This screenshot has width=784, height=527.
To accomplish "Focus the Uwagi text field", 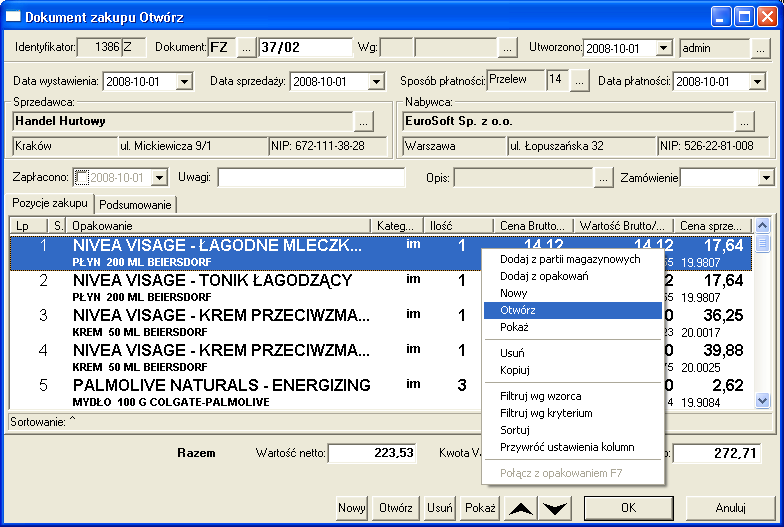I will 311,178.
